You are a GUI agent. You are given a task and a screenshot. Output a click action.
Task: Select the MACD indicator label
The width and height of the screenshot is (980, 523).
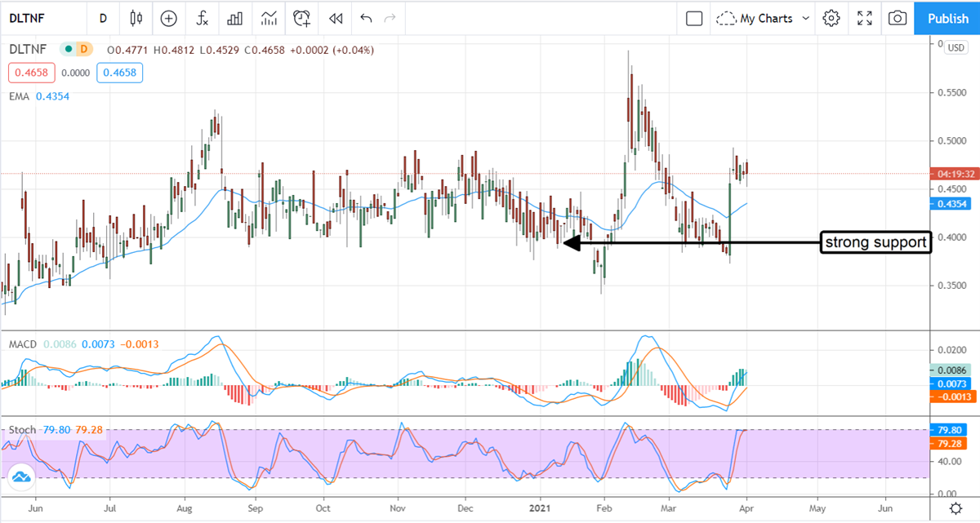23,344
